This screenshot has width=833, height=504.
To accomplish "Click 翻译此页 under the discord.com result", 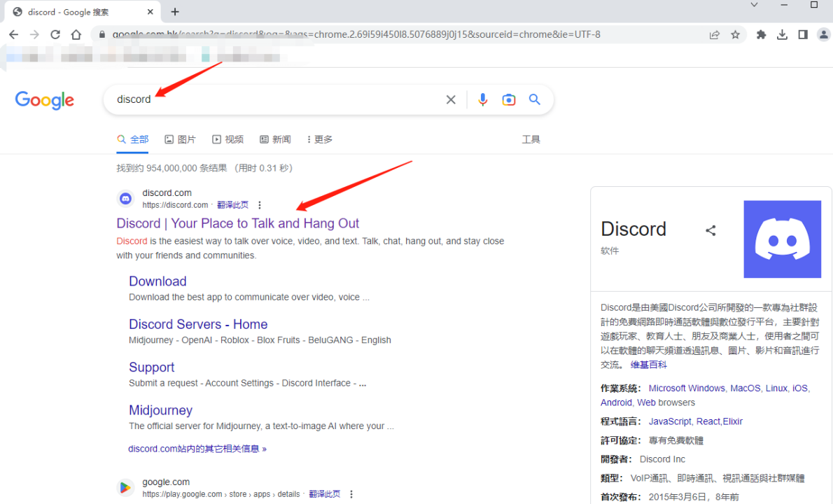I will [x=232, y=205].
